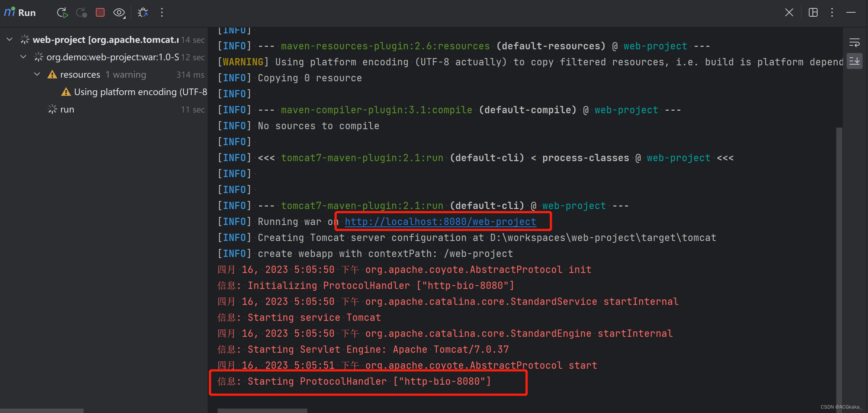Click 'Initializing ProtocolHandler' log line
This screenshot has width=868, height=413.
point(366,286)
